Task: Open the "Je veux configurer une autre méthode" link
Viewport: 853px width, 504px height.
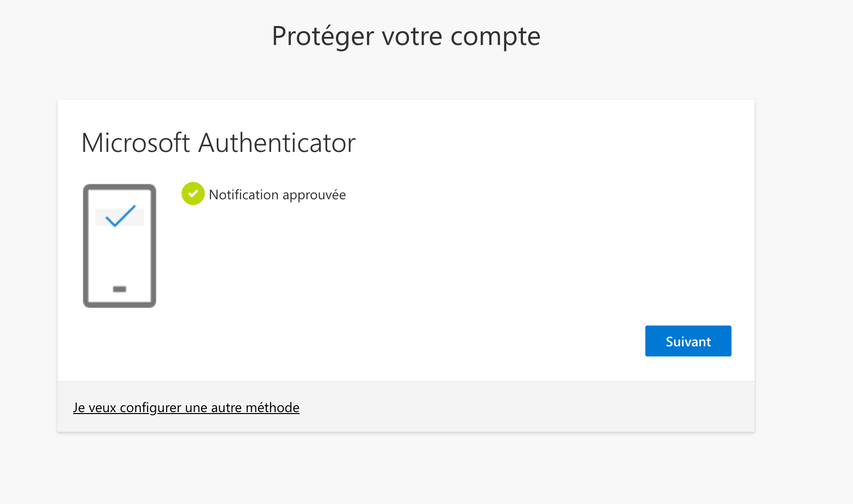Action: pyautogui.click(x=186, y=408)
